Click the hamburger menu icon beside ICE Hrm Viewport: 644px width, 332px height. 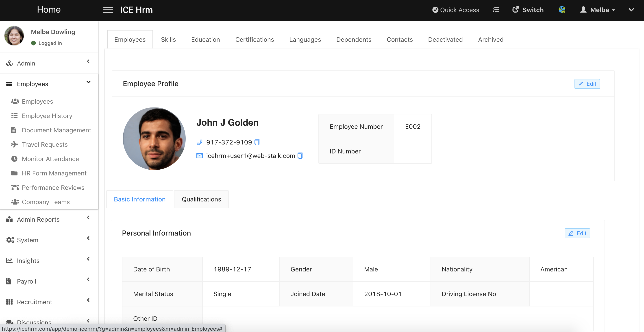click(108, 10)
